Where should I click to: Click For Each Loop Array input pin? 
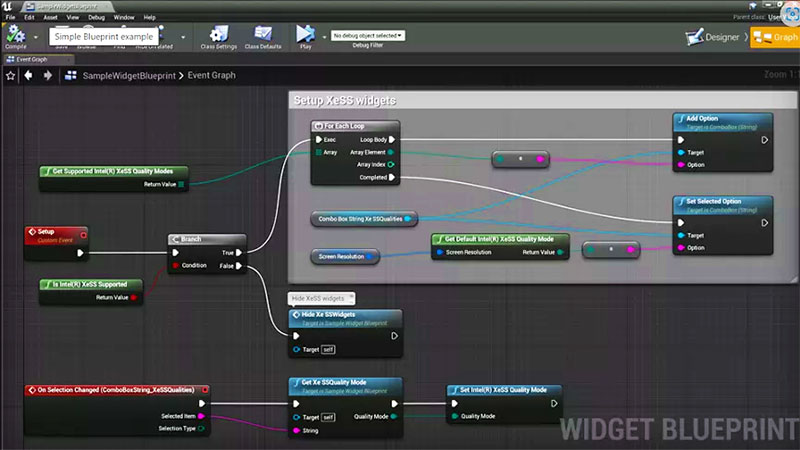(x=319, y=152)
